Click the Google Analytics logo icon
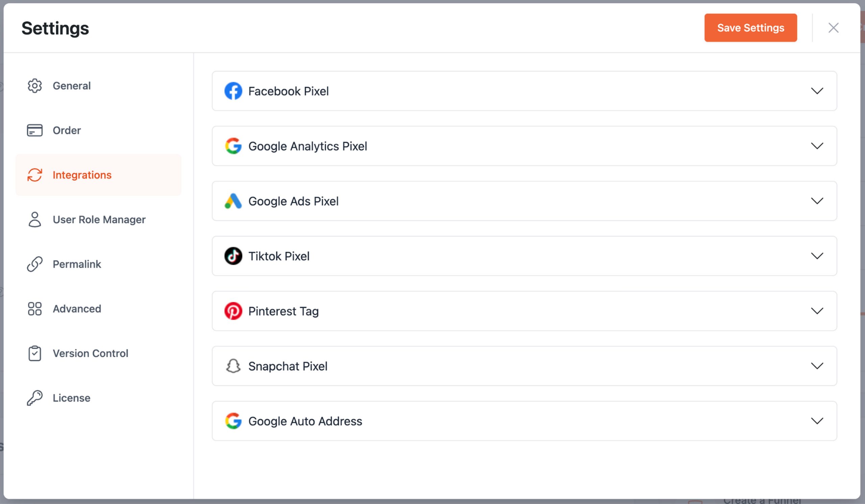The image size is (865, 504). (x=233, y=146)
